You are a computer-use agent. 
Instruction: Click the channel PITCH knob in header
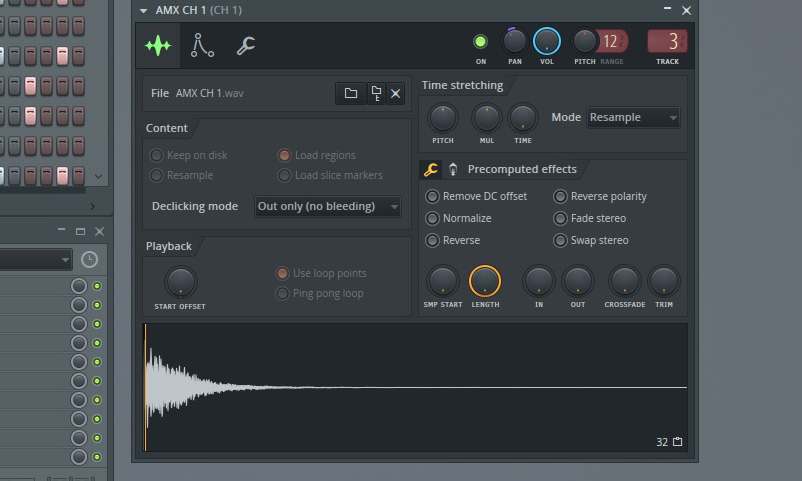click(584, 41)
